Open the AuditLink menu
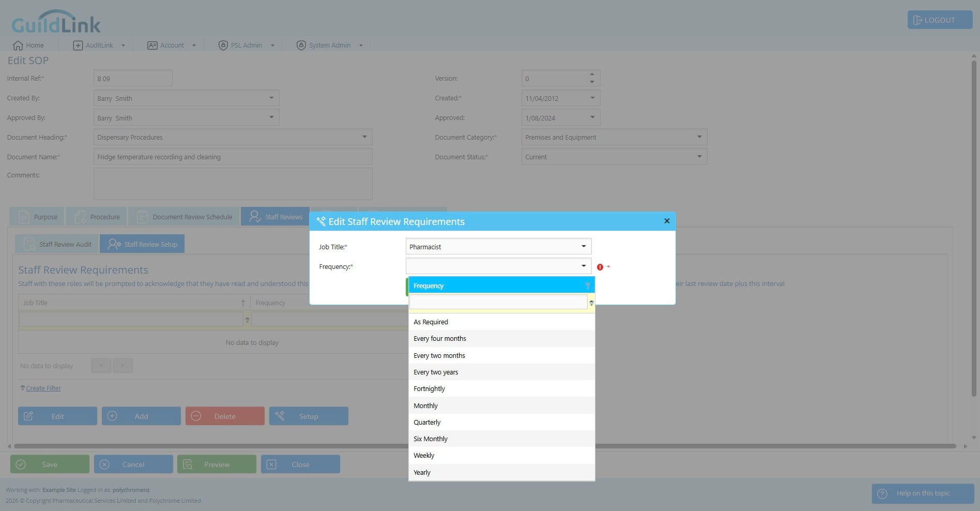Viewport: 980px width, 511px height. click(x=99, y=45)
